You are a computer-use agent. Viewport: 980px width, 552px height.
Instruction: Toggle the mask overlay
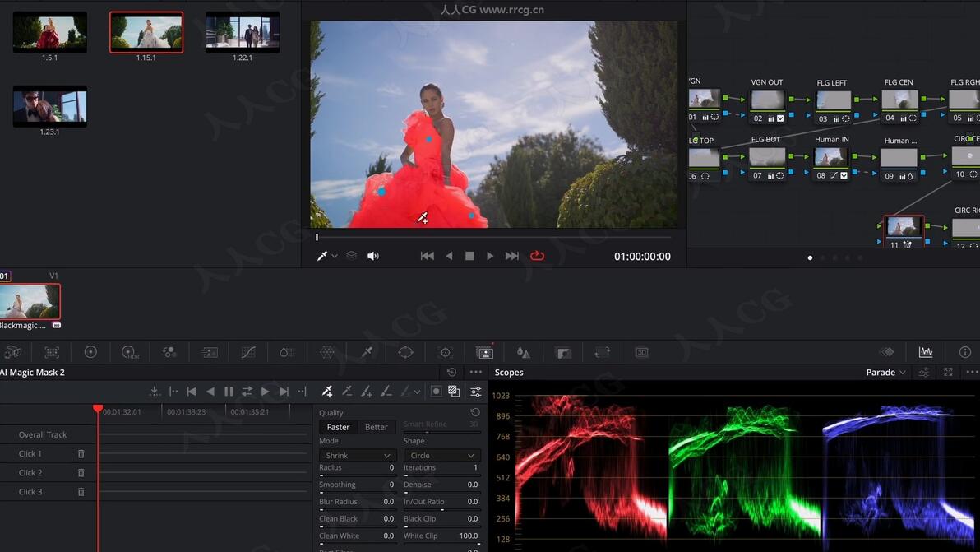point(455,392)
